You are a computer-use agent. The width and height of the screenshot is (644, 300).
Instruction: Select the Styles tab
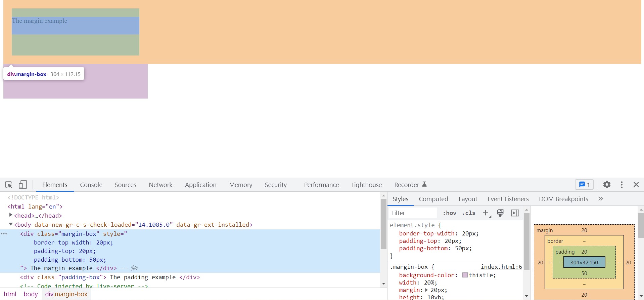pyautogui.click(x=400, y=199)
